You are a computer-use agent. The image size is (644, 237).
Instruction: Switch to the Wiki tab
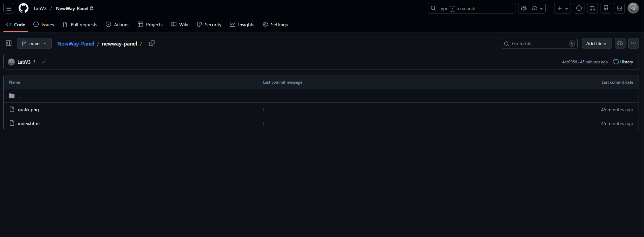click(180, 25)
